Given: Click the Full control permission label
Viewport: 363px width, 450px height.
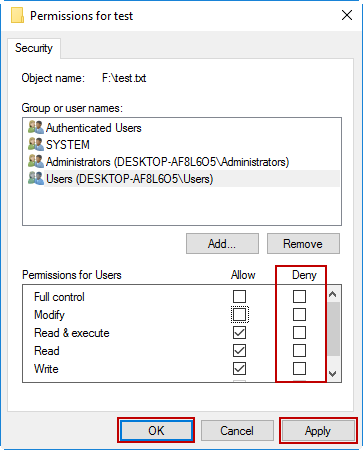Looking at the screenshot, I should coord(59,297).
